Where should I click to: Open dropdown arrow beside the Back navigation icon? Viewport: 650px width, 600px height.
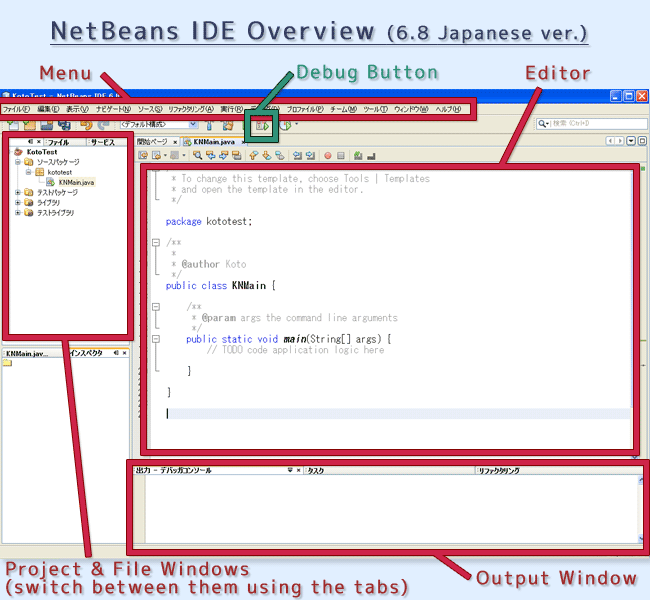coord(165,155)
